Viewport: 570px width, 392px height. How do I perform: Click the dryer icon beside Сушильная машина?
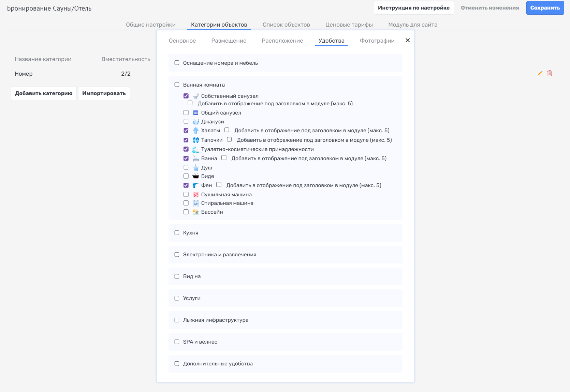click(196, 195)
